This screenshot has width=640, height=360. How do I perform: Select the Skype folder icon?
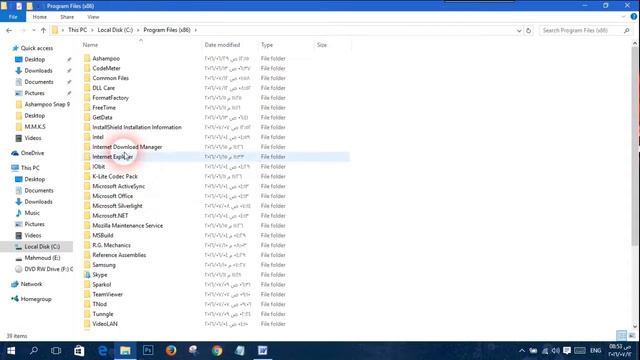pyautogui.click(x=87, y=275)
